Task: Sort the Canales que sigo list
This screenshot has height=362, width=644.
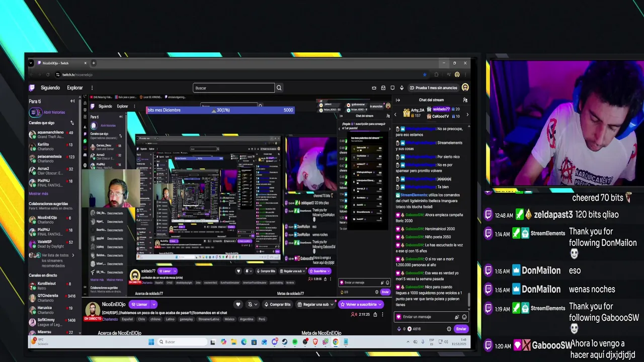Action: (72, 123)
